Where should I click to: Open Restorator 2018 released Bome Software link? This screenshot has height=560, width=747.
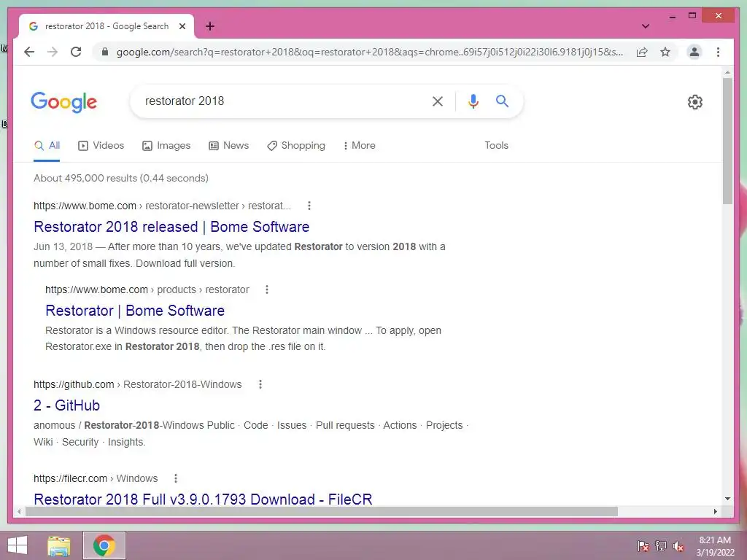click(x=171, y=227)
